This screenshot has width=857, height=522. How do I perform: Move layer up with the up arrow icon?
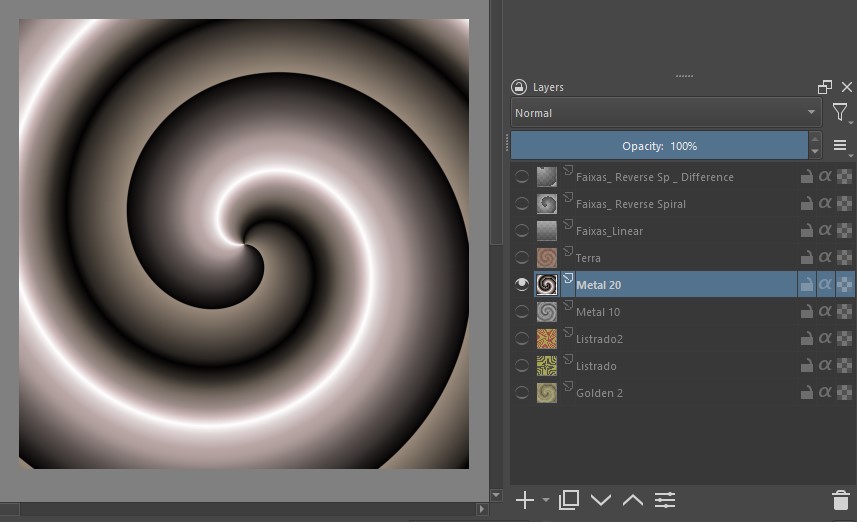tap(632, 500)
